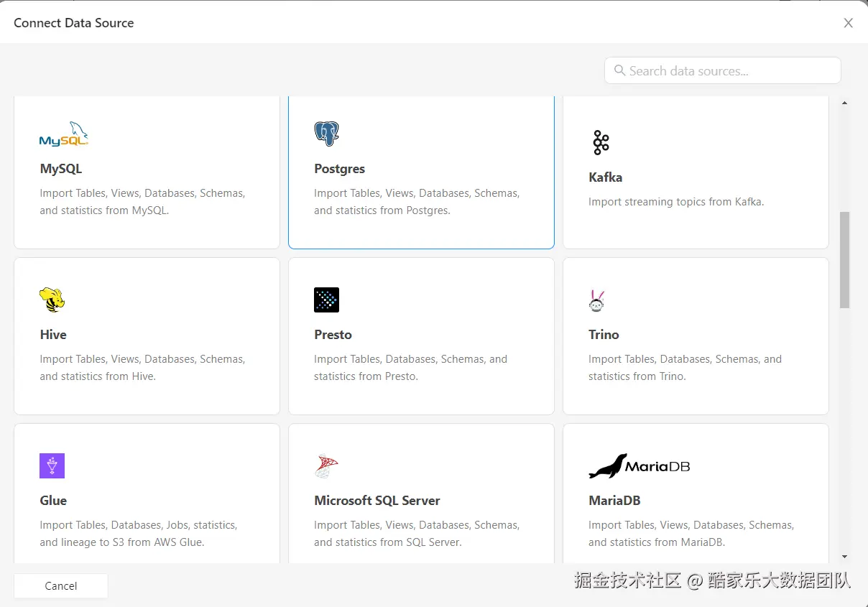This screenshot has width=868, height=607.
Task: Click the Hive bee logo
Action: [52, 300]
